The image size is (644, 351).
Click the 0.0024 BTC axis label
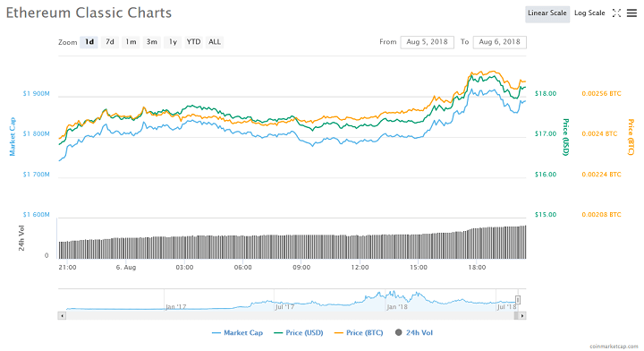(599, 134)
